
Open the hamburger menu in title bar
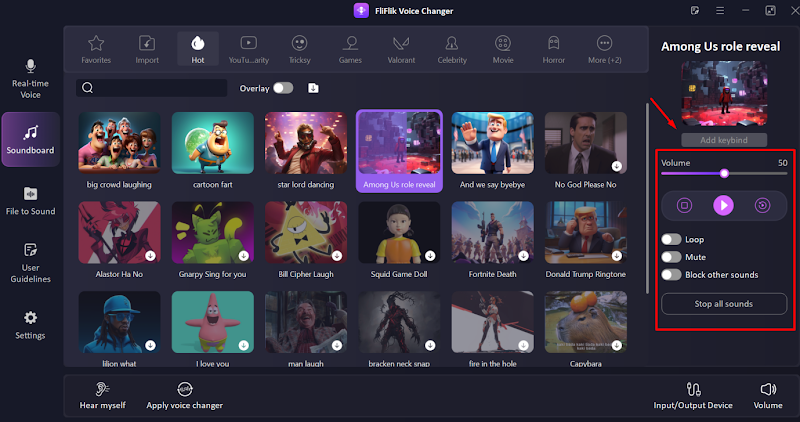click(720, 10)
